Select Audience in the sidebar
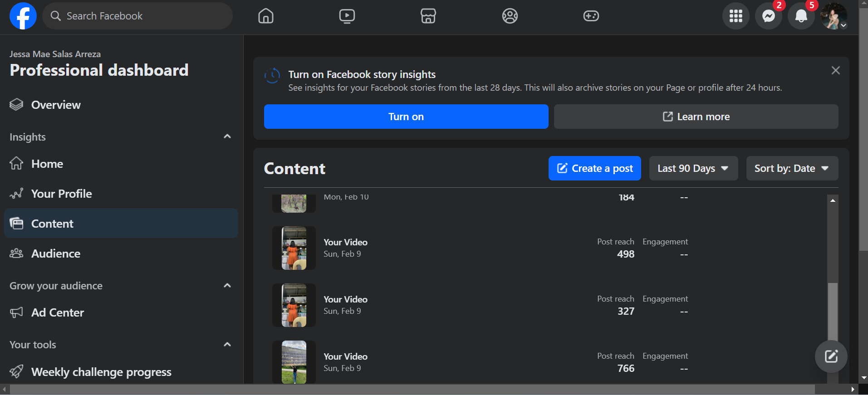 (x=56, y=254)
